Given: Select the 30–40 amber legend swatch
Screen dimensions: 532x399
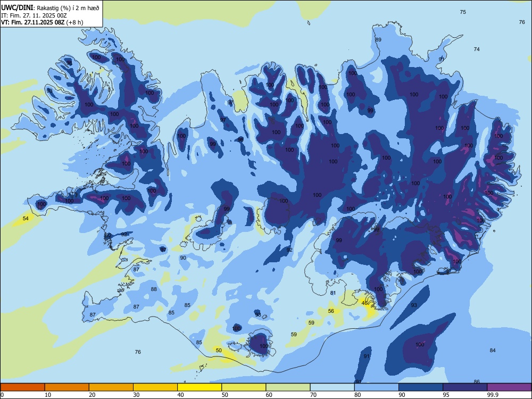Looking at the screenshot, I should [155, 387].
